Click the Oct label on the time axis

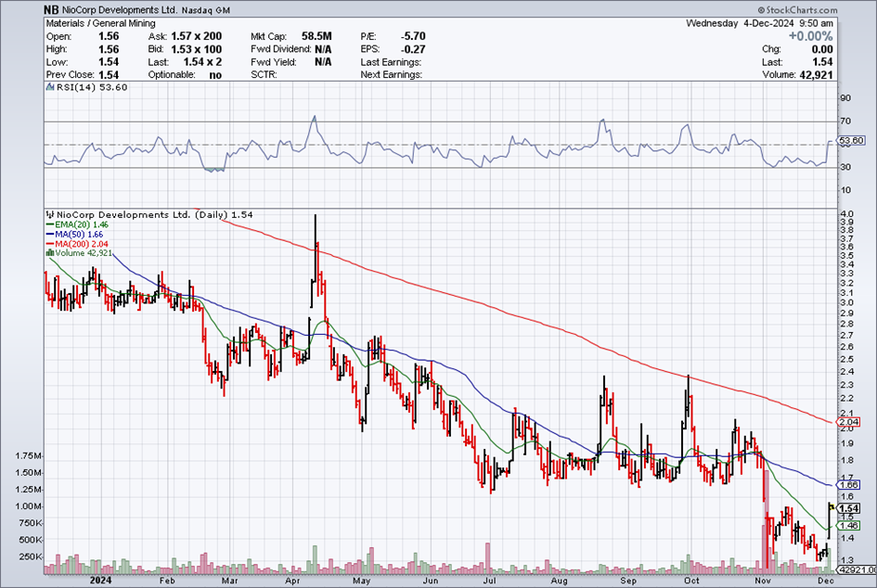[x=691, y=581]
